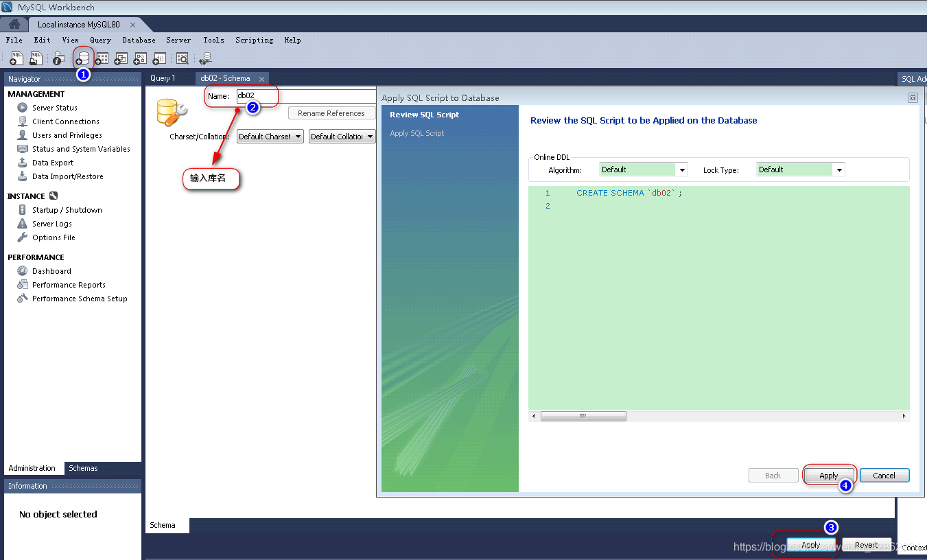Click create new table toolbar icon
Screen dimensions: 927x560
102,59
